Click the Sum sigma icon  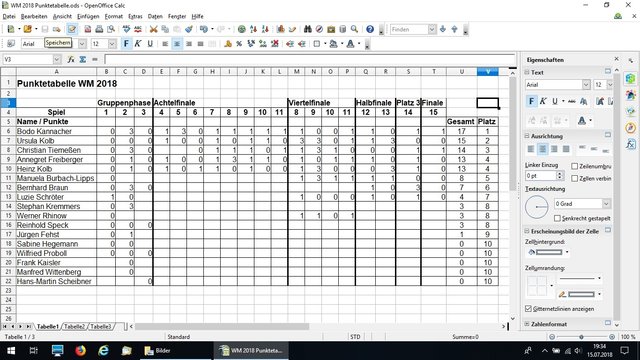coord(83,60)
